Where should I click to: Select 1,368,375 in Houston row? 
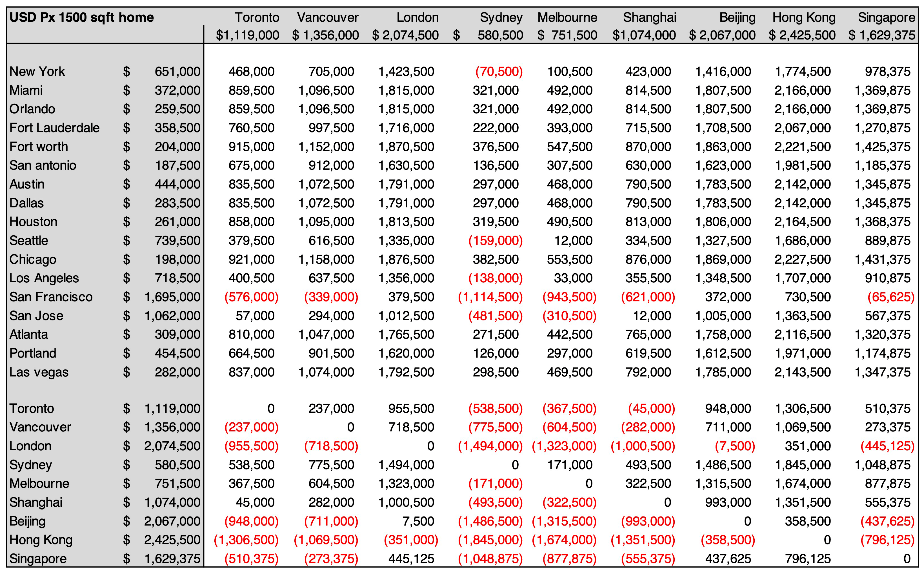[x=882, y=222]
